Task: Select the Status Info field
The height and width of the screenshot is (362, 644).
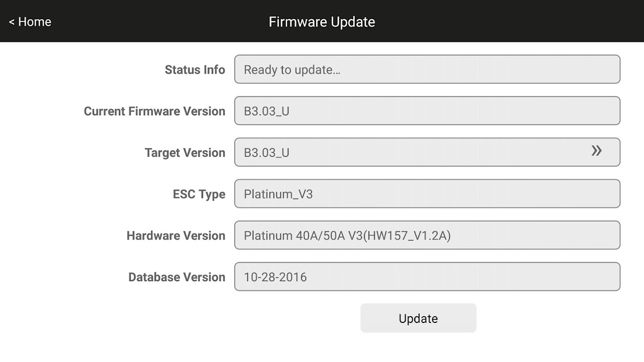Action: (427, 70)
